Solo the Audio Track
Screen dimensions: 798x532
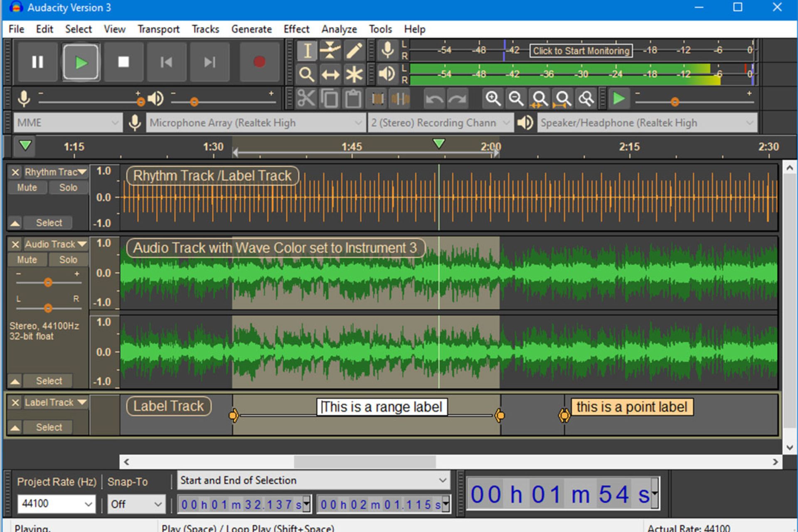click(x=68, y=260)
